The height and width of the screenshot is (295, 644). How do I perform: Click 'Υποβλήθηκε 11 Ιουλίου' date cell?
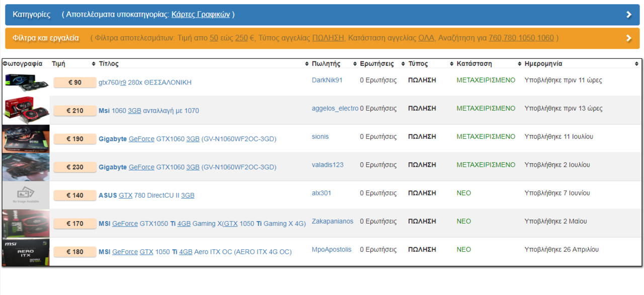coord(559,136)
